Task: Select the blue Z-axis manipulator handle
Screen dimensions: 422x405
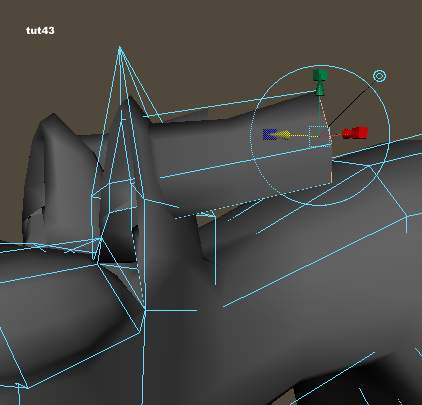Action: [269, 134]
